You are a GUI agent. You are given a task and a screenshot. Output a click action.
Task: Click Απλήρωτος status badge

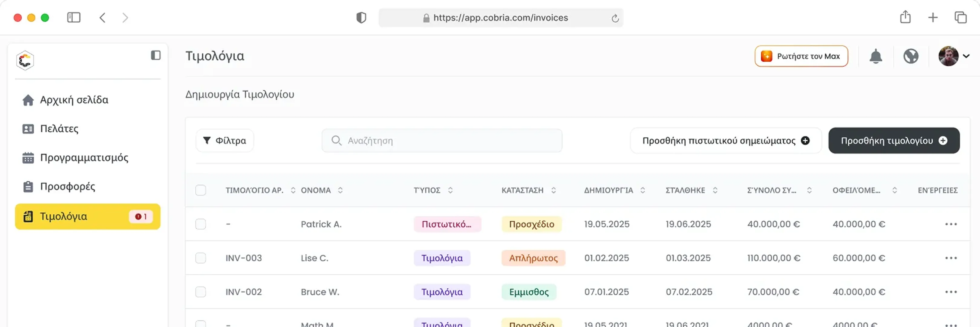click(533, 258)
